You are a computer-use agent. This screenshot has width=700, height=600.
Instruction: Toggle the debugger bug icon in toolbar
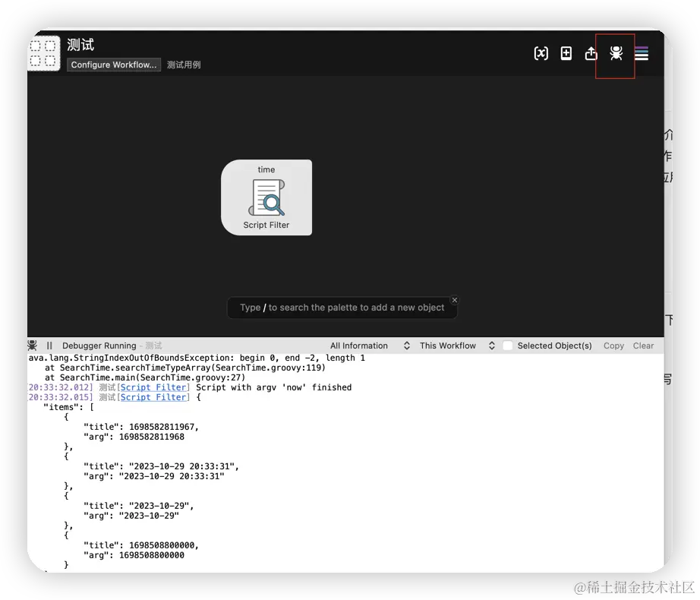pyautogui.click(x=616, y=53)
